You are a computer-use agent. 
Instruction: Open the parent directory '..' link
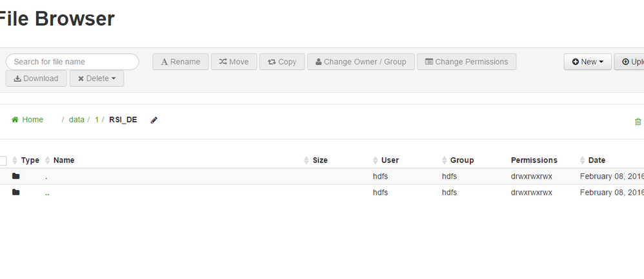[48, 192]
